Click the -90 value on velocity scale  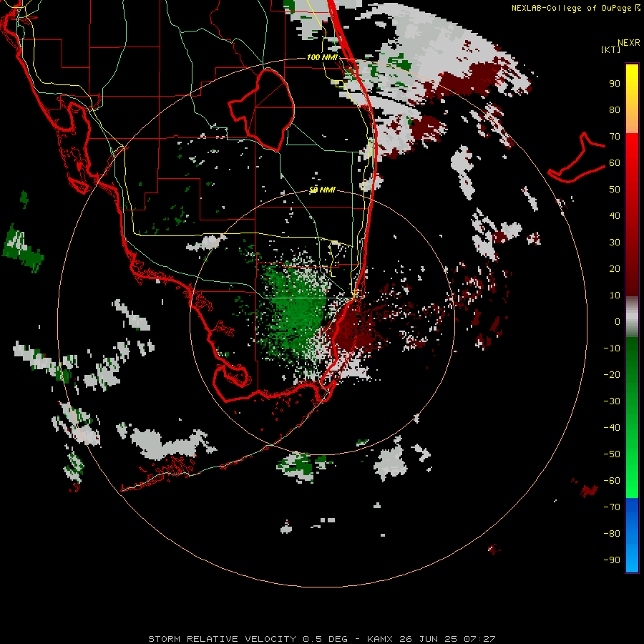(612, 560)
